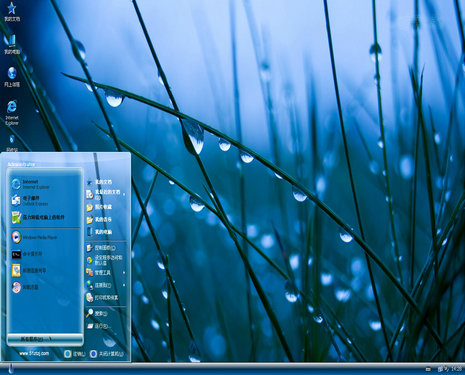
Task: Click the taskbar clock showing 14:28
Action: (x=456, y=369)
